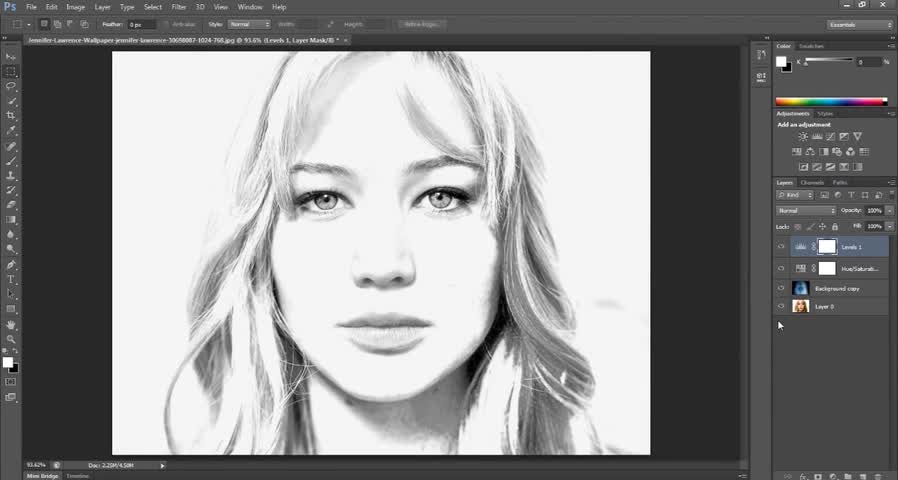Select the Zoom tool

(x=11, y=339)
